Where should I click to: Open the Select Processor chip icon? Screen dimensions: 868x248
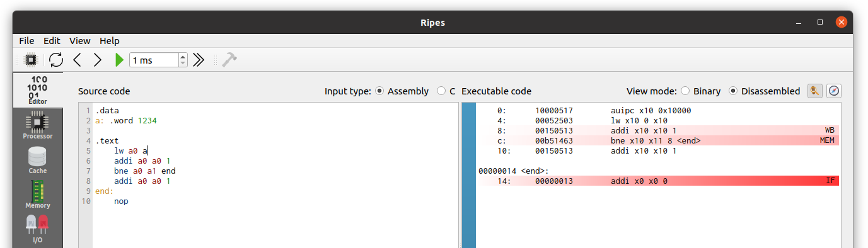click(x=30, y=60)
